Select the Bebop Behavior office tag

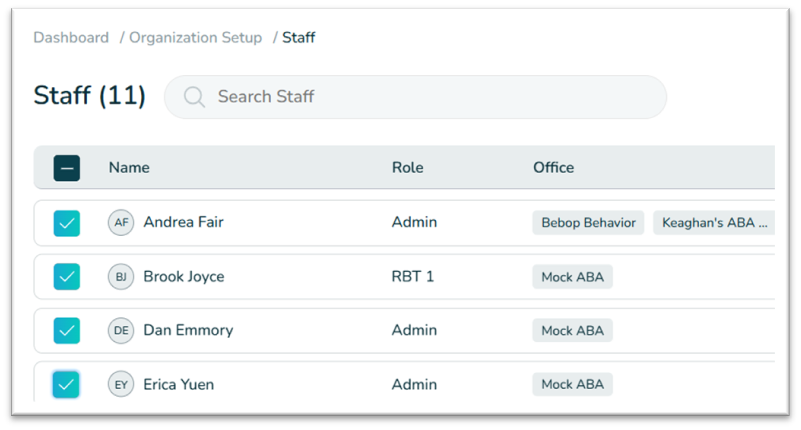[x=588, y=223]
